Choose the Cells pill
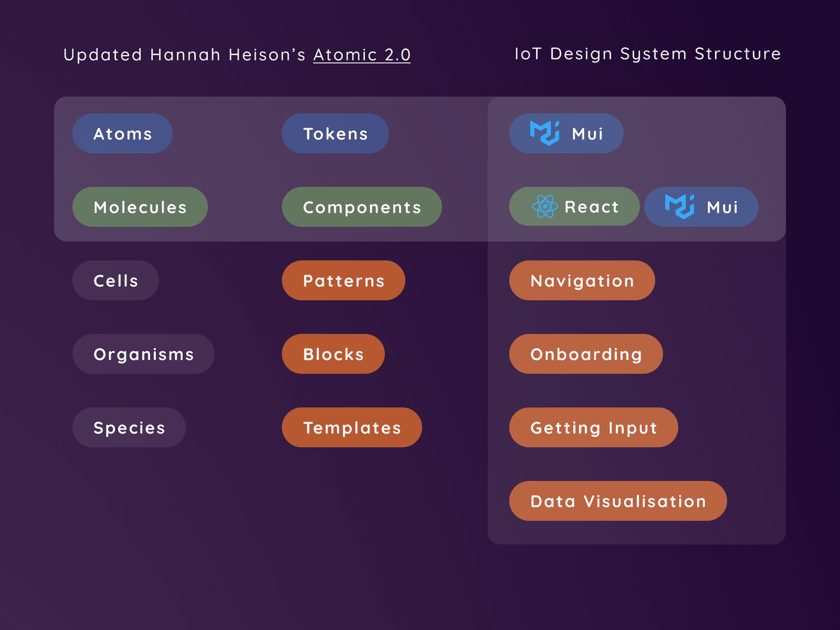Viewport: 840px width, 630px height. (x=115, y=281)
